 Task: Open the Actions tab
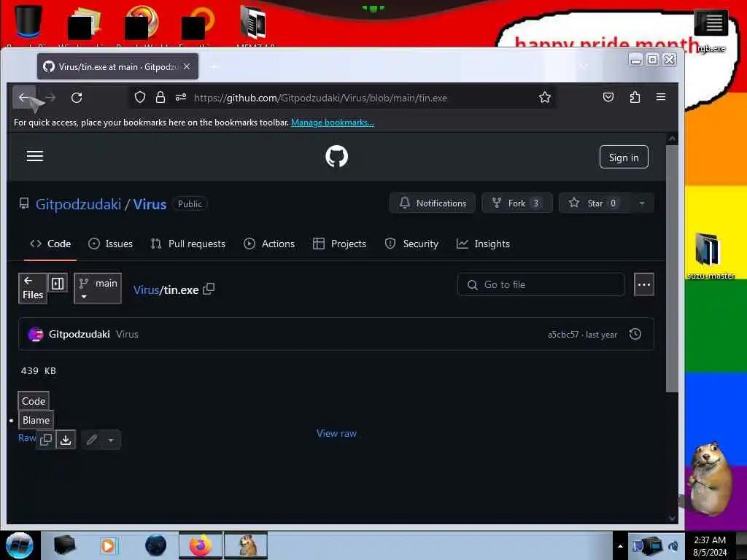[269, 244]
